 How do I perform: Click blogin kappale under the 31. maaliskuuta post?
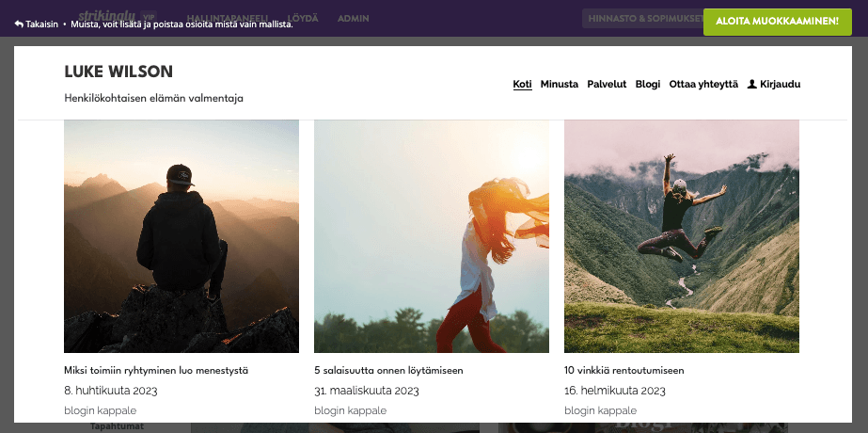[351, 410]
